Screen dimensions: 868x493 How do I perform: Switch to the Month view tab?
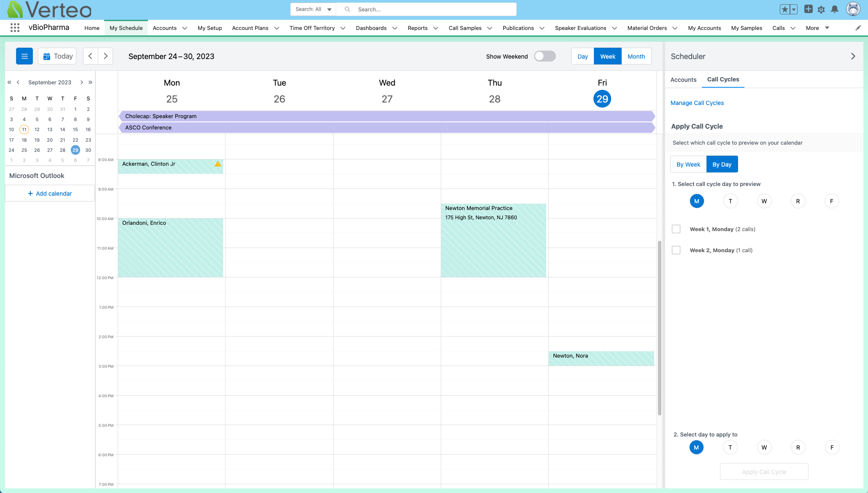pyautogui.click(x=636, y=56)
